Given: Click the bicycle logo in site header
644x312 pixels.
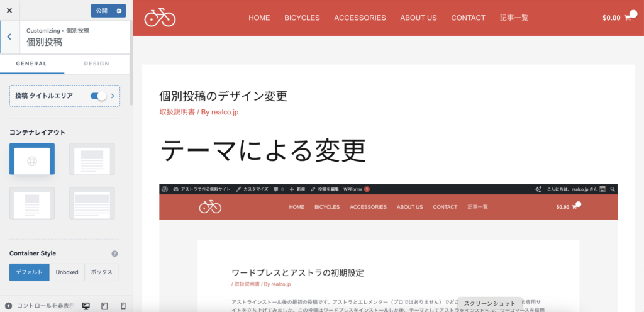Looking at the screenshot, I should pyautogui.click(x=160, y=18).
